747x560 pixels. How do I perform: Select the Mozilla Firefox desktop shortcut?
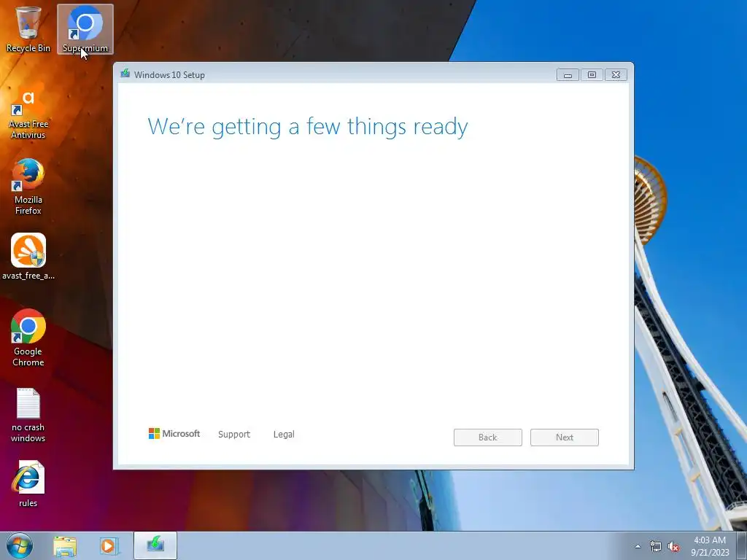pyautogui.click(x=28, y=187)
